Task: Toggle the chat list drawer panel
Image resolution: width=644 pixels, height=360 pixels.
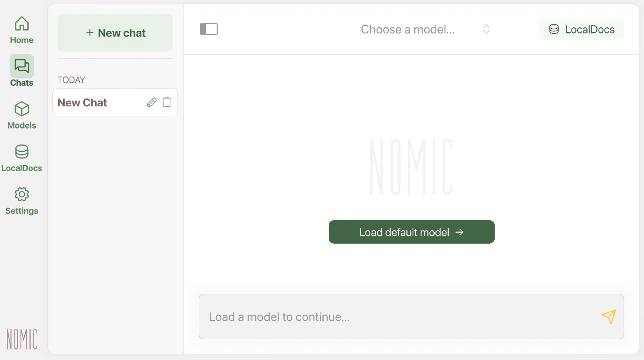Action: click(x=209, y=29)
